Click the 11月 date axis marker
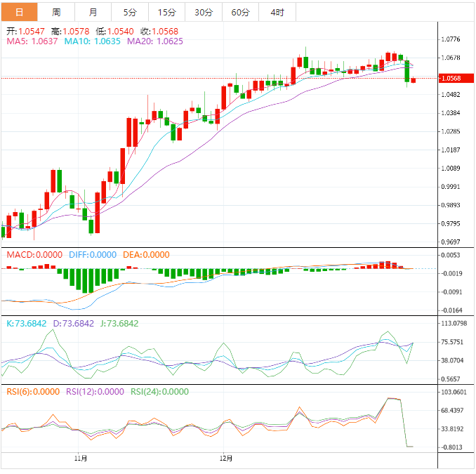Viewport: 476px width, 474px height. [81, 459]
